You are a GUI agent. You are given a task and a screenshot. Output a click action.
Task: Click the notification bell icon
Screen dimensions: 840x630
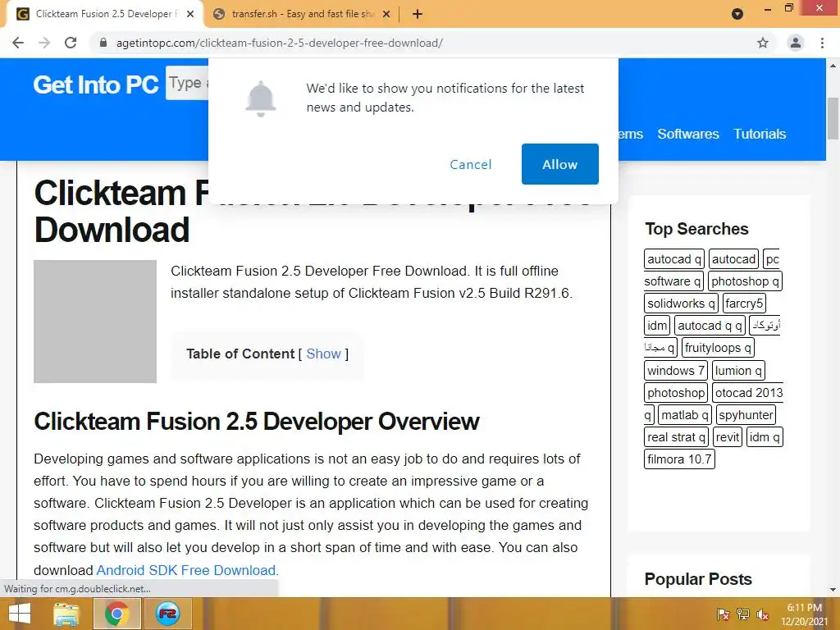pyautogui.click(x=260, y=98)
